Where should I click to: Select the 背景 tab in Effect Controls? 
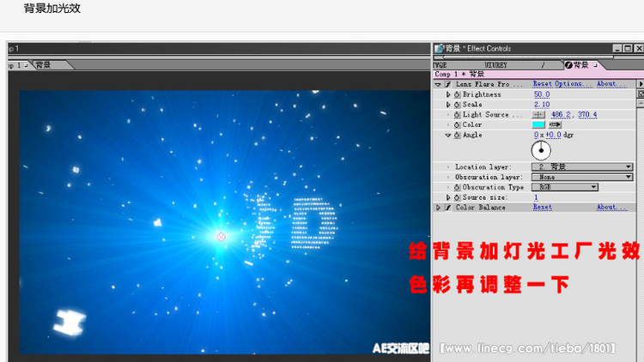(581, 65)
